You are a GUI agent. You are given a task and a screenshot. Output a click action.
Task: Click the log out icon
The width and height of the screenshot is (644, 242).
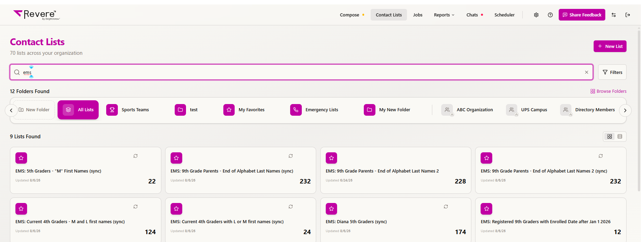[x=628, y=15]
